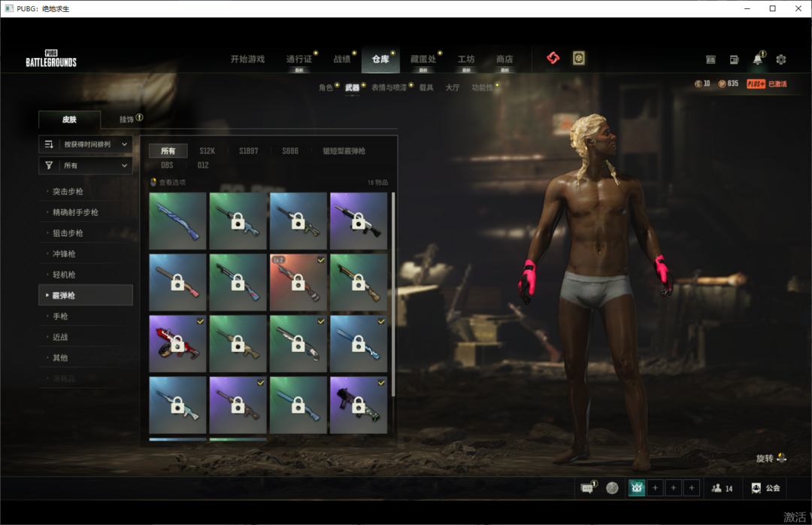Open the 开始游戏 top menu tab
The height and width of the screenshot is (525, 812).
247,59
